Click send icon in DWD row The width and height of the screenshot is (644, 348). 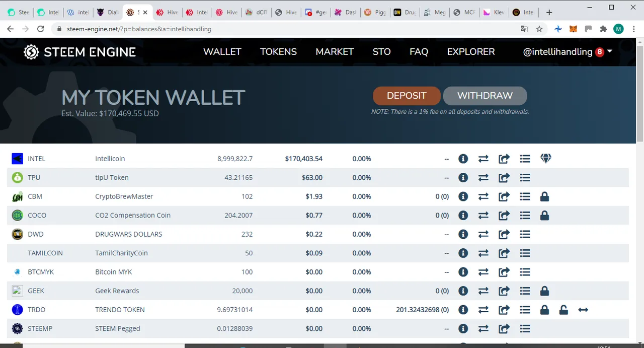click(504, 234)
